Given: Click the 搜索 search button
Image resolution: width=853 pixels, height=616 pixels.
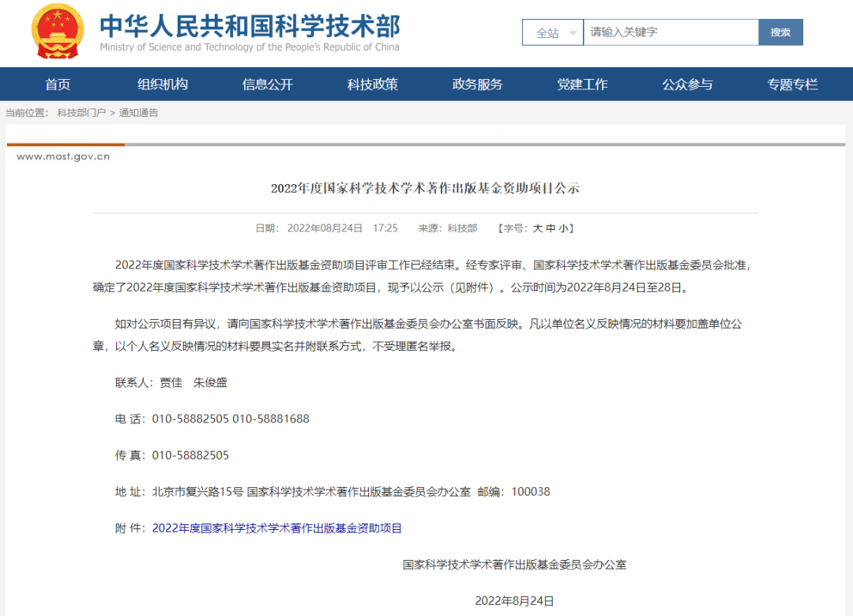Looking at the screenshot, I should (x=780, y=32).
